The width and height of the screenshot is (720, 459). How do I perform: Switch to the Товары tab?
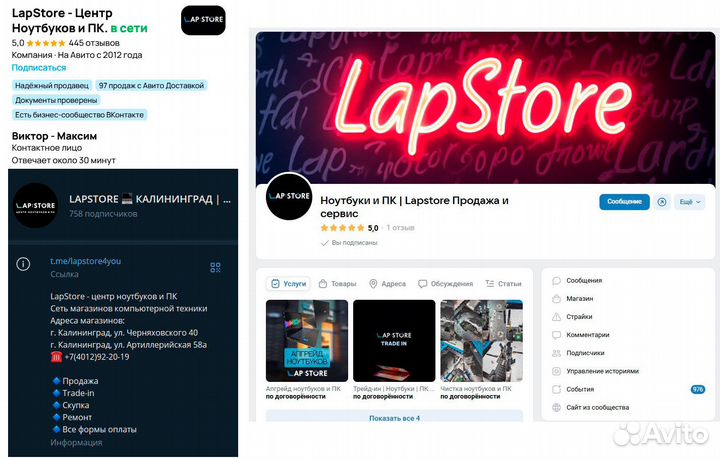click(338, 284)
